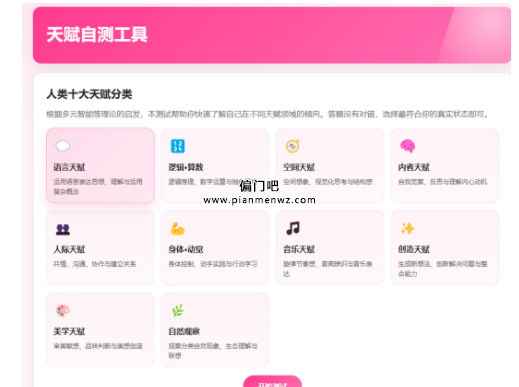Click the intro paragraph starting 根据多元智能

click(268, 114)
